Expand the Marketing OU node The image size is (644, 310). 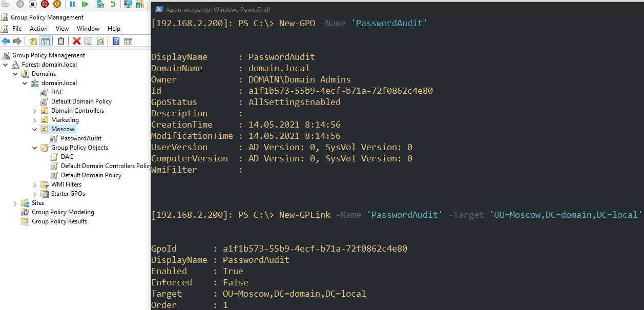tap(35, 120)
